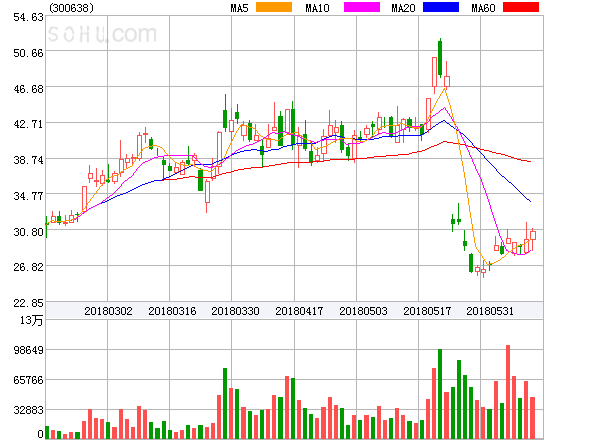Select the MA60 legend label

[x=483, y=8]
